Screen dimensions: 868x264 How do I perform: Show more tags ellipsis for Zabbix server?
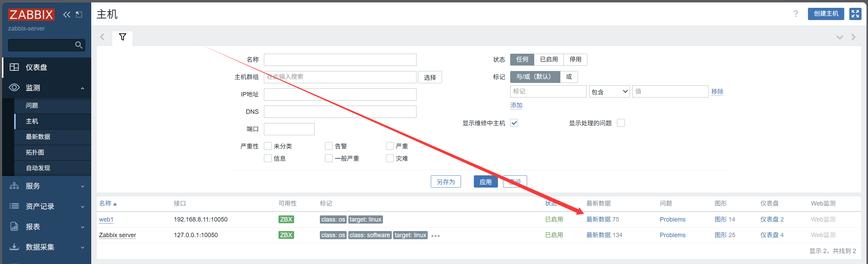(x=436, y=236)
